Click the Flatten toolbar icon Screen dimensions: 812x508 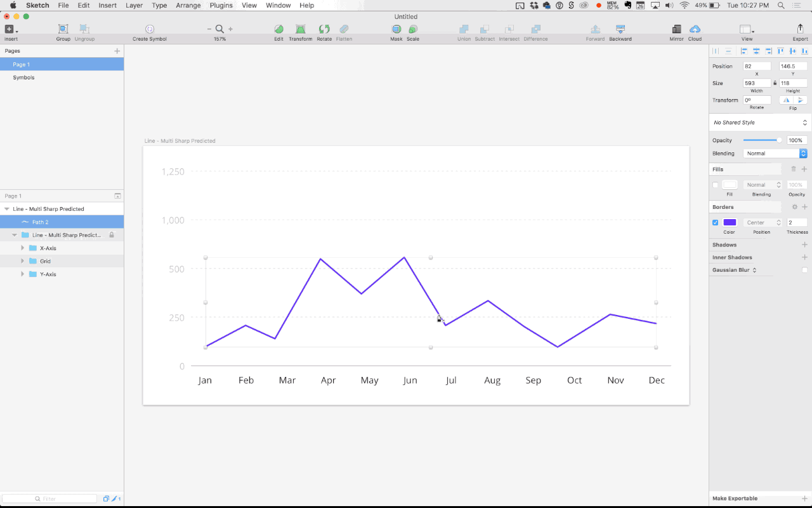click(x=344, y=29)
